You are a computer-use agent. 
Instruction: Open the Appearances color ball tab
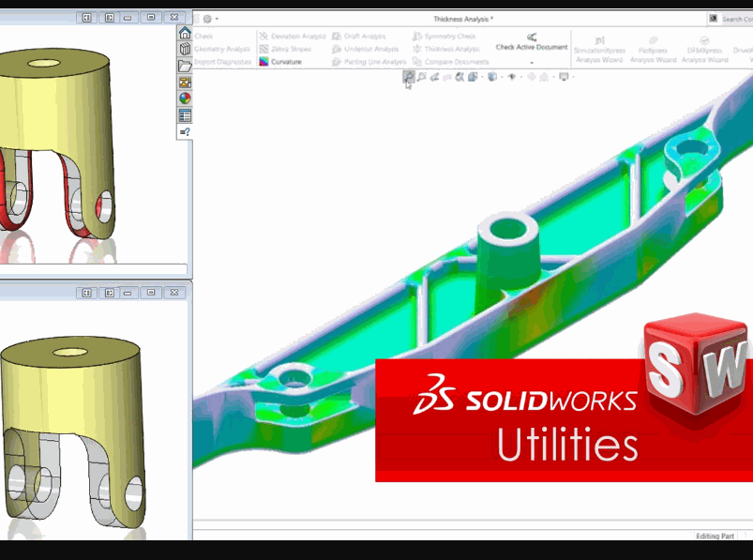click(x=185, y=98)
